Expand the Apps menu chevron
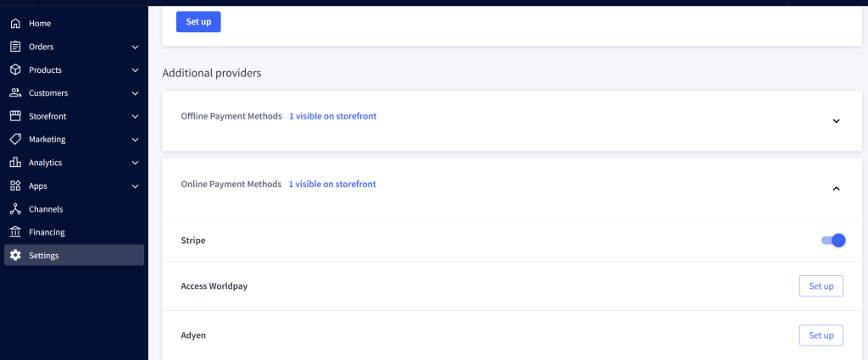The height and width of the screenshot is (360, 868). point(135,186)
